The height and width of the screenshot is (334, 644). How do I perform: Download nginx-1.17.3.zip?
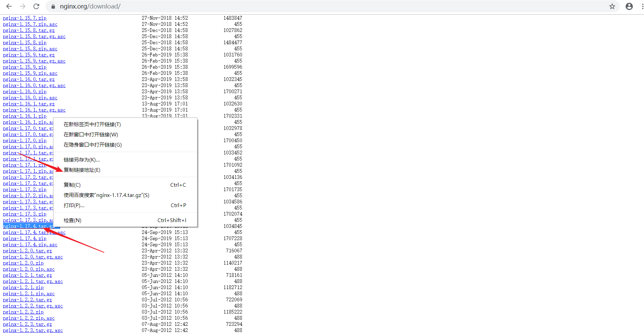coord(25,214)
